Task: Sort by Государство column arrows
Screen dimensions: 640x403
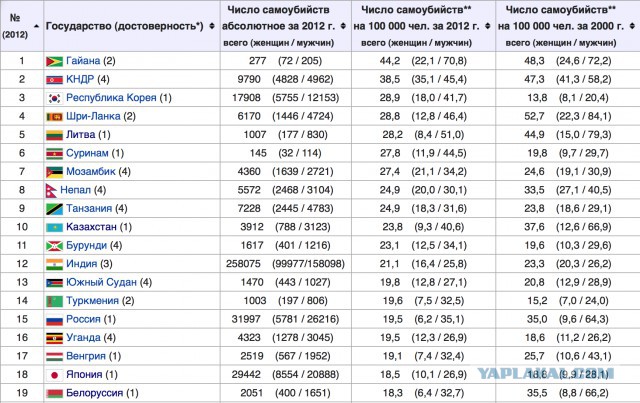Action: (x=212, y=26)
